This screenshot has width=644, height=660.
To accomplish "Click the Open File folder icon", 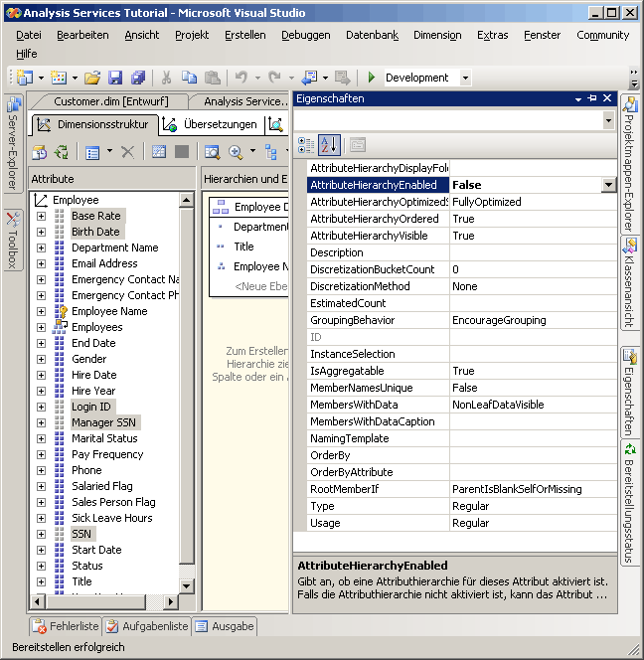I will 92,78.
